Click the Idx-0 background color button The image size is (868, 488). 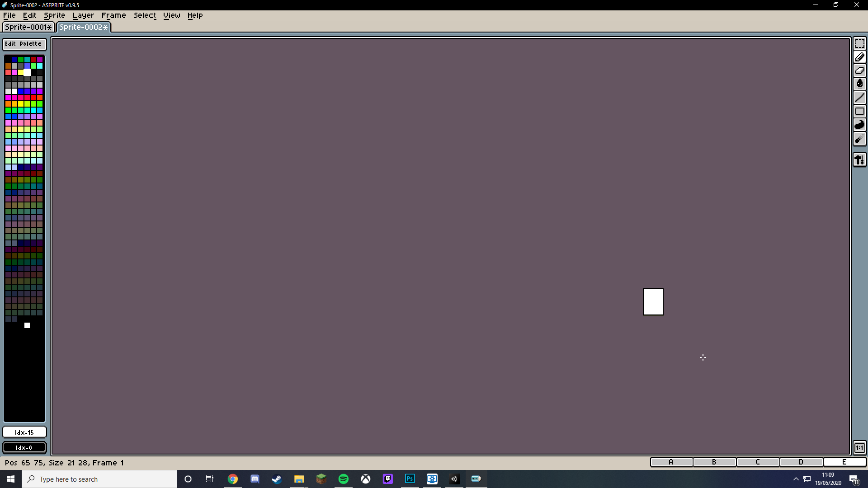24,448
